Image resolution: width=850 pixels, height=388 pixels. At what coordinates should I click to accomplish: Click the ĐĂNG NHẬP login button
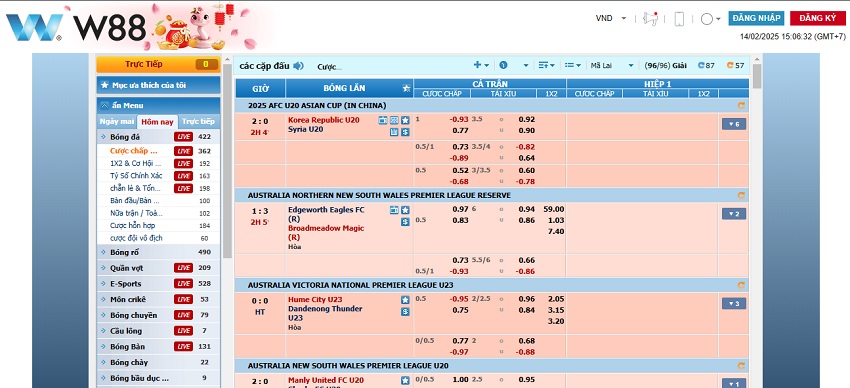tap(756, 18)
